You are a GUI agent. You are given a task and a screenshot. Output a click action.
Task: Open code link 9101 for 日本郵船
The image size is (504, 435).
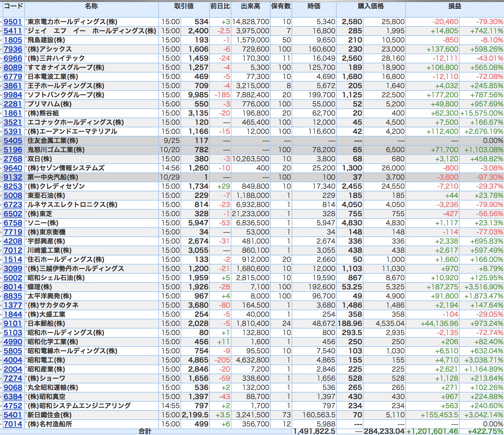tap(13, 323)
